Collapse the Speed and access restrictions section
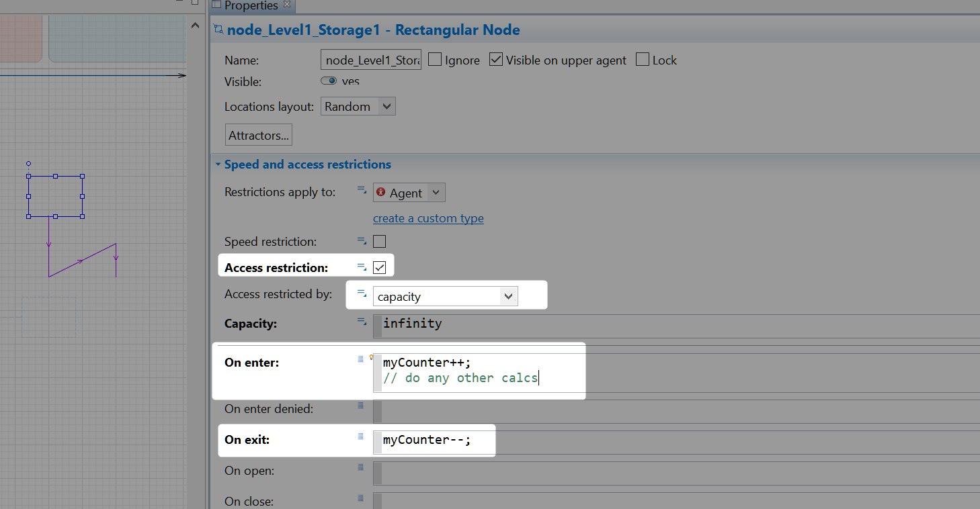This screenshot has height=509, width=980. pos(218,165)
